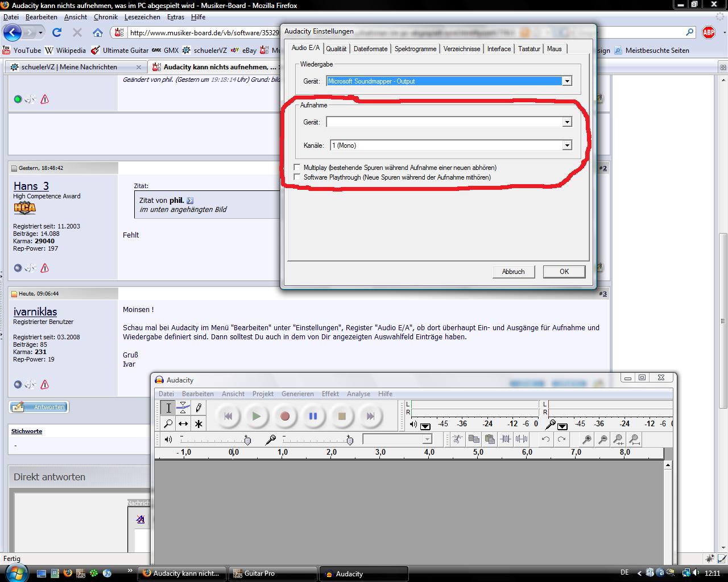Open the Effekt menu in Audacity
This screenshot has height=582, width=728.
point(330,394)
